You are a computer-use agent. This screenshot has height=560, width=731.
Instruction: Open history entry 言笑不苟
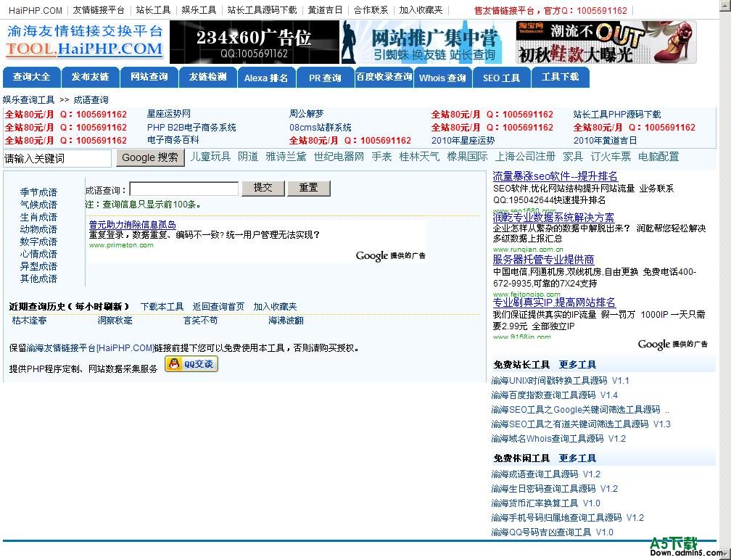[x=200, y=321]
